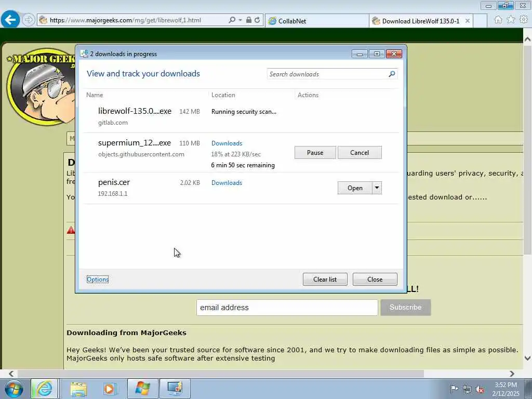
Task: Click the horizontal scrollbar right arrow
Action: pos(512,374)
